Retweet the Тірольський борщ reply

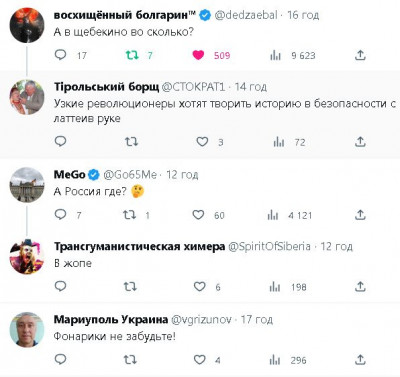click(131, 142)
